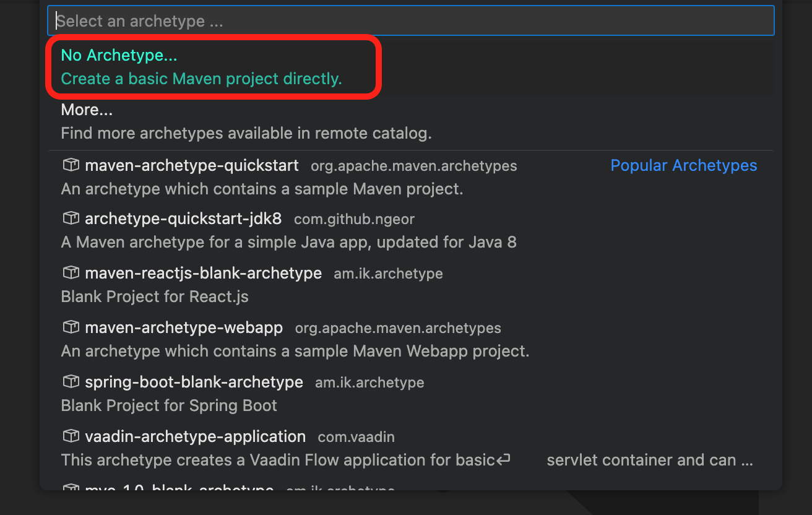Screen dimensions: 812x515
Task: Select More to find additional archetypes
Action: click(87, 110)
